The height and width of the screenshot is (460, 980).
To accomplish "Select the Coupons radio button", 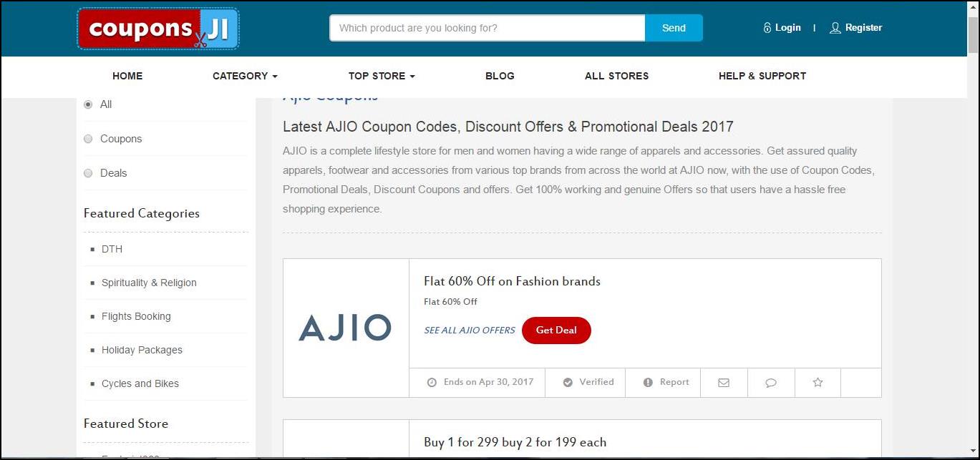I will pos(88,139).
